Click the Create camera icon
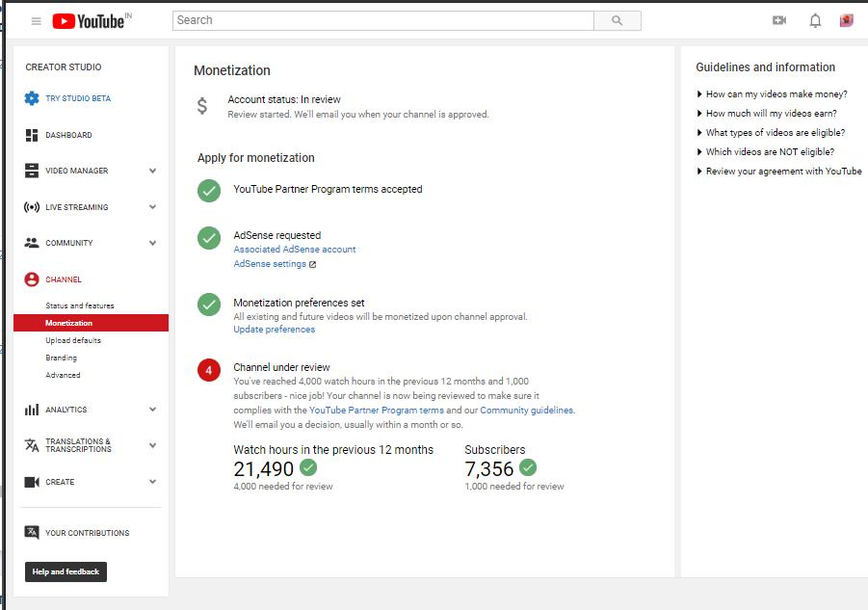This screenshot has width=868, height=610. [32, 482]
